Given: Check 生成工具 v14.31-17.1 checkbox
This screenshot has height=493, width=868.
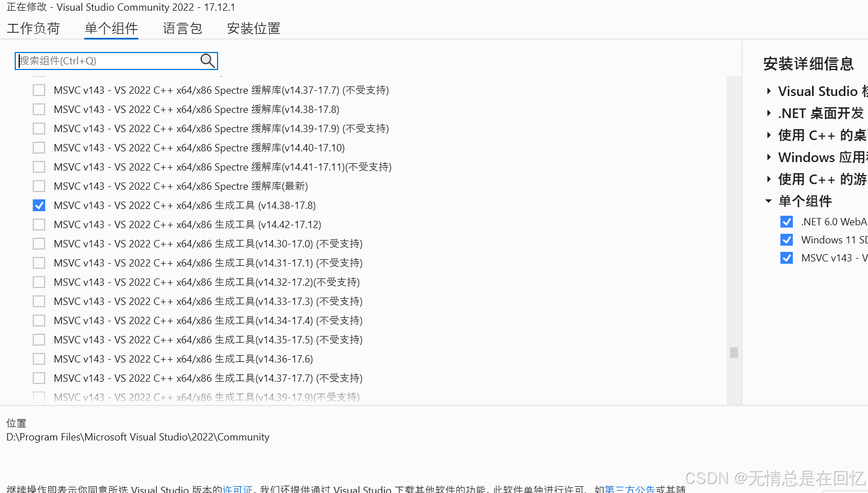Looking at the screenshot, I should coord(39,263).
